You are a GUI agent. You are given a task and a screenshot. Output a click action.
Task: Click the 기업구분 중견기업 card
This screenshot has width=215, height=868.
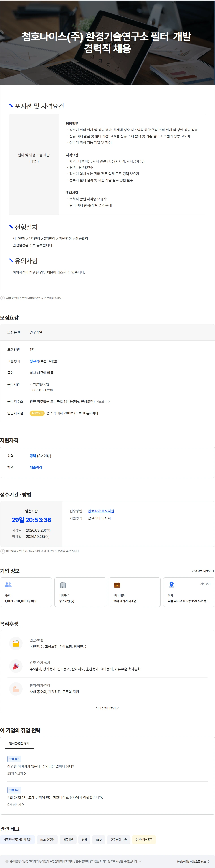[80, 592]
